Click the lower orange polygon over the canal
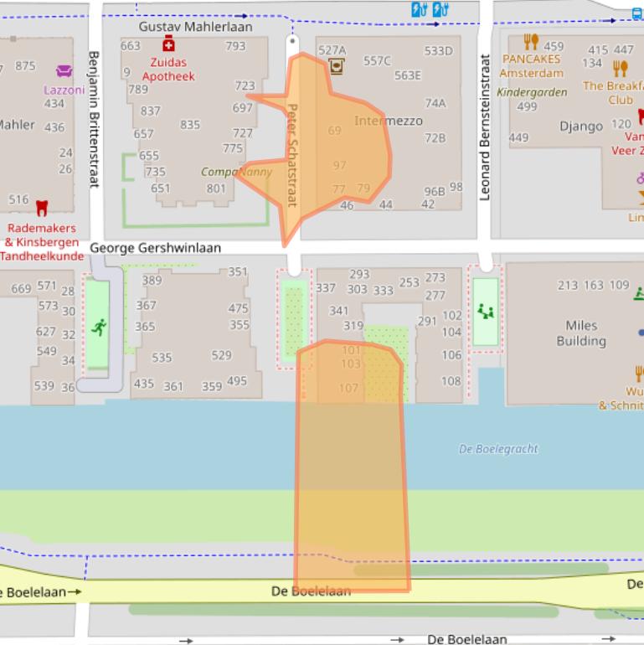 click(x=352, y=469)
